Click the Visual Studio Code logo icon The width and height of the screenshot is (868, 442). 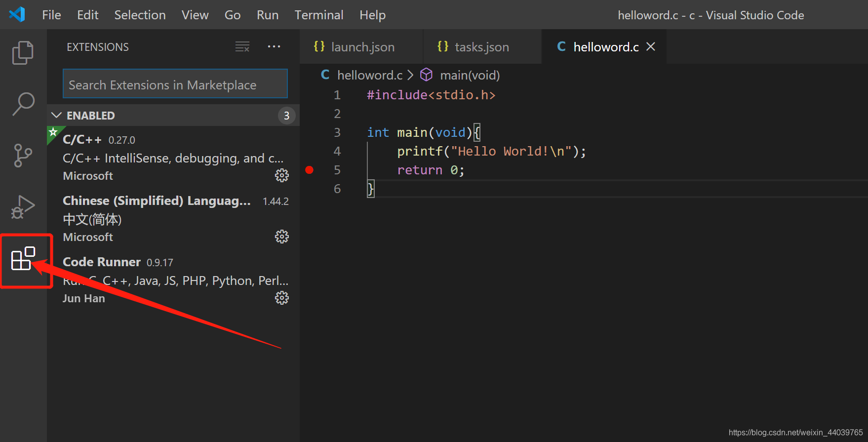pyautogui.click(x=17, y=15)
